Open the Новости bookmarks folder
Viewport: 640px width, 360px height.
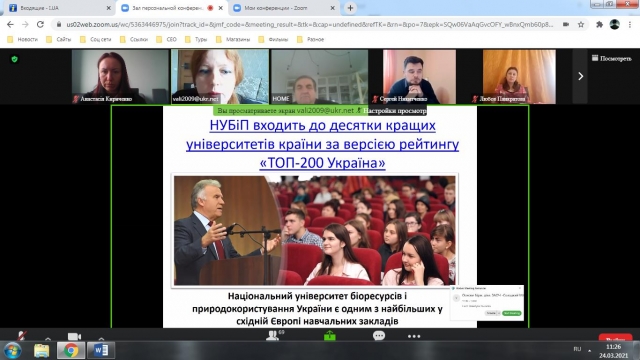pos(22,40)
